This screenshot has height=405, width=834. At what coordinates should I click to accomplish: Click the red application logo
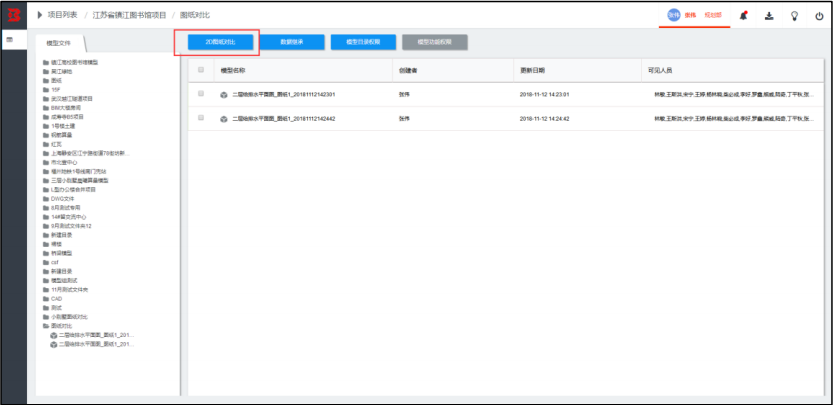pyautogui.click(x=14, y=15)
